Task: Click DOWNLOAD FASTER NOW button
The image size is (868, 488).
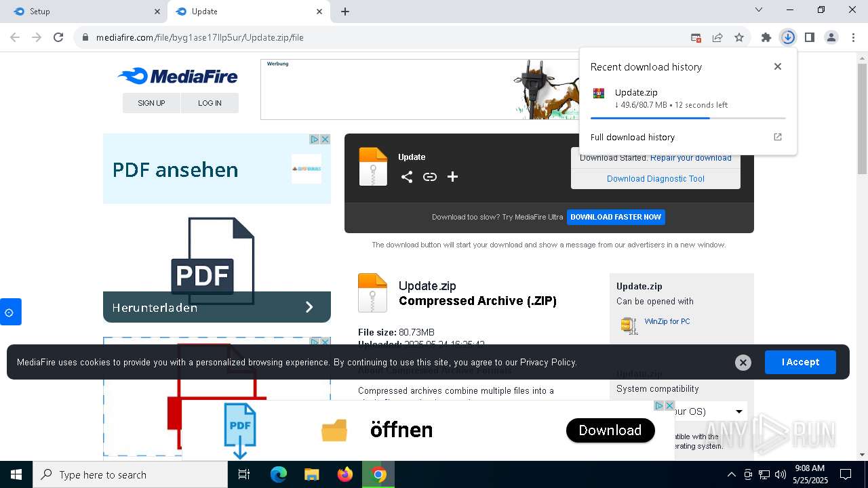Action: point(616,217)
